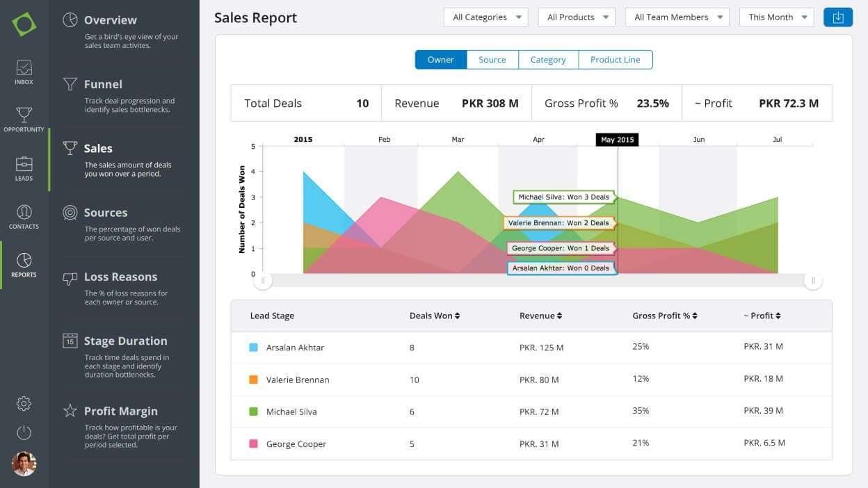Click right chart range slider handle
Screen dimensions: 868x488
coord(813,281)
